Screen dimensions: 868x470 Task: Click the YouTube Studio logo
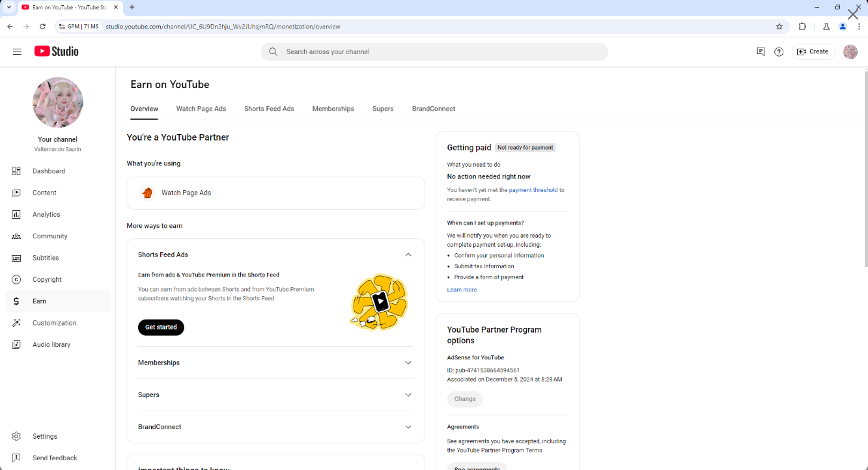(x=57, y=51)
